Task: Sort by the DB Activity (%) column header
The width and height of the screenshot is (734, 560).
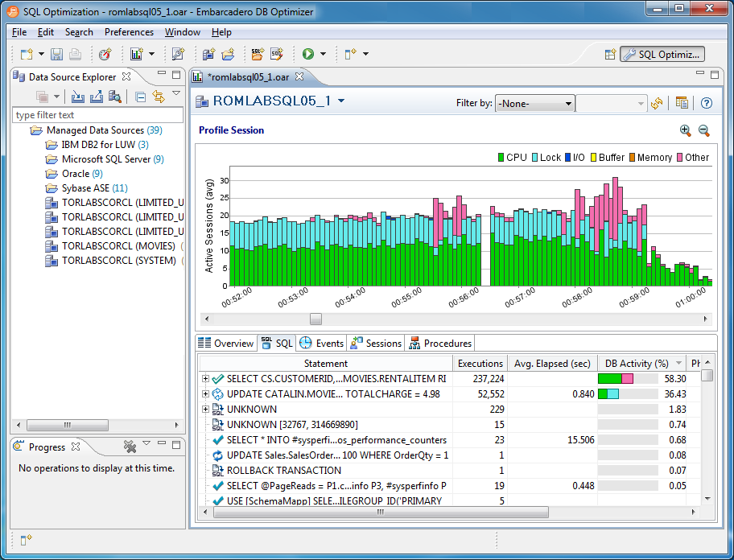Action: click(x=641, y=364)
